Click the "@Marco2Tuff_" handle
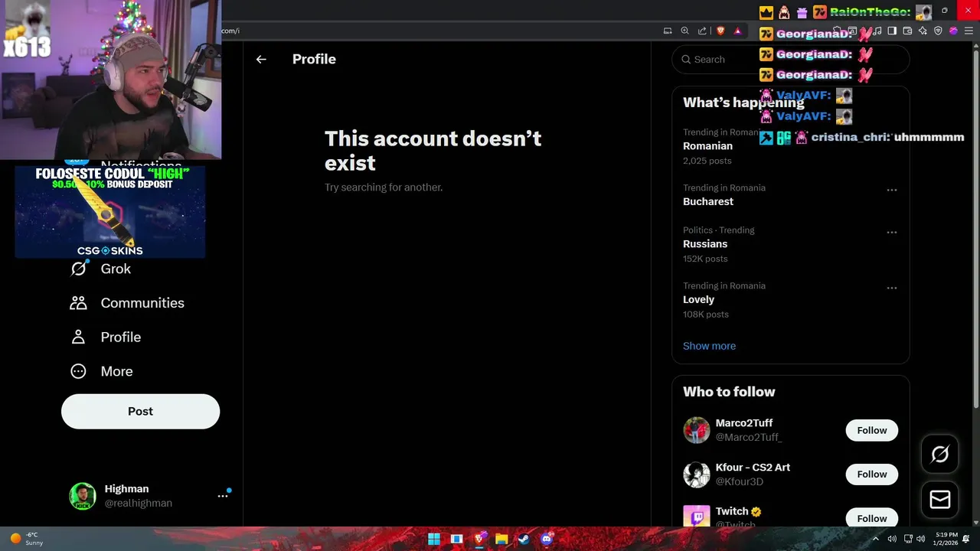The height and width of the screenshot is (551, 980). (x=749, y=437)
